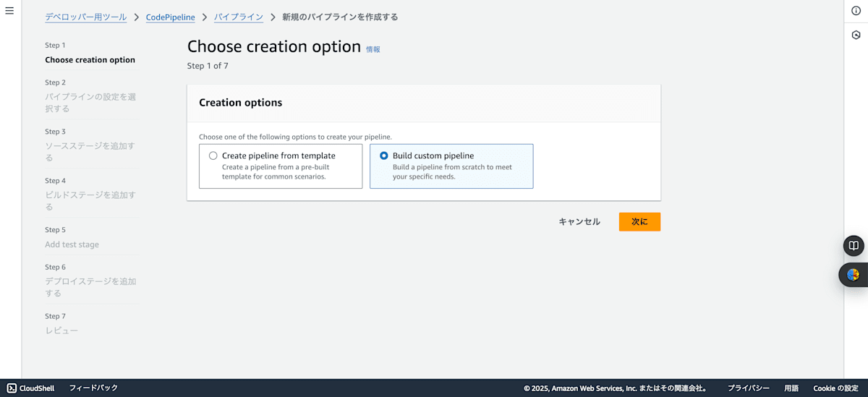
Task: Select Step 6 デプロイステージを追加する
Action: (90, 281)
